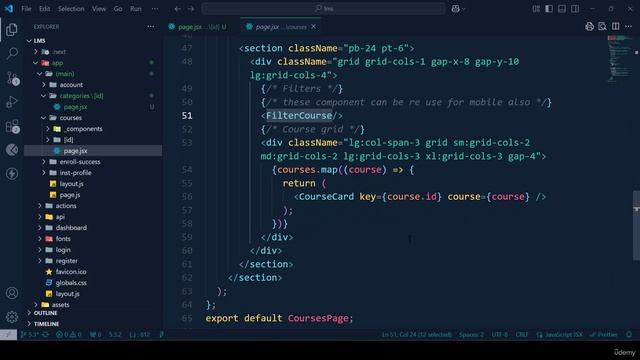Open the Run and Debug view

pos(12,102)
